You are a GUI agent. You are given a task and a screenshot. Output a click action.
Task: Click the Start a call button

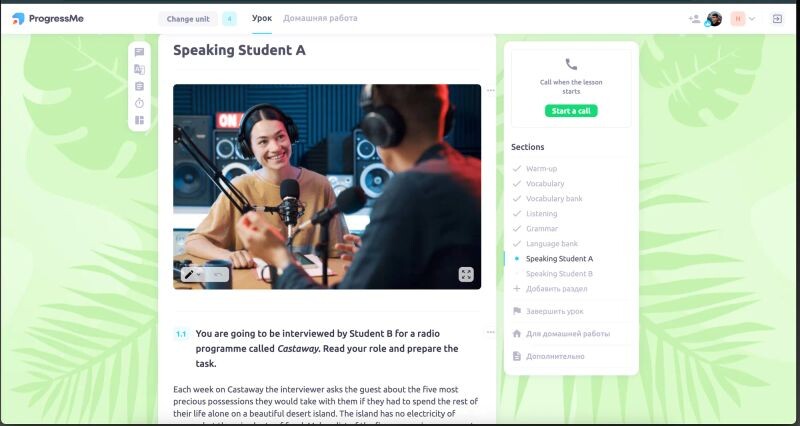[571, 111]
